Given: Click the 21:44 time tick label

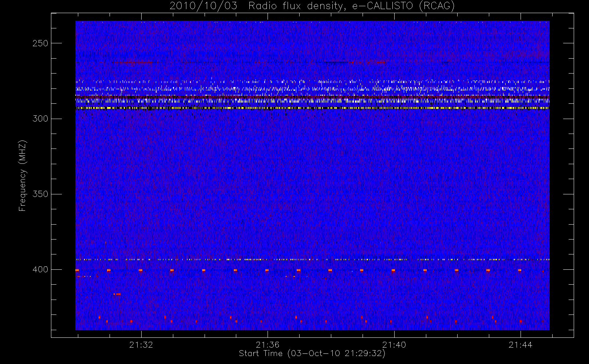Looking at the screenshot, I should coord(520,345).
